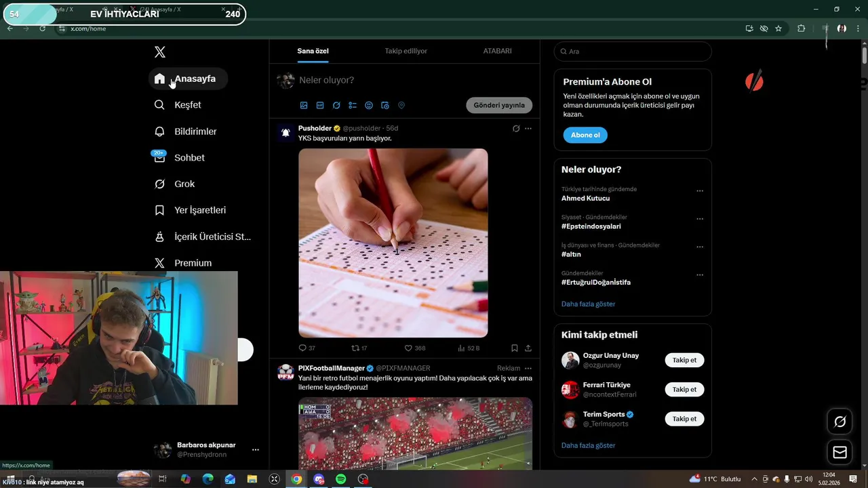Open options for Ahmed Kutucu trend
This screenshot has width=868, height=488.
(700, 191)
